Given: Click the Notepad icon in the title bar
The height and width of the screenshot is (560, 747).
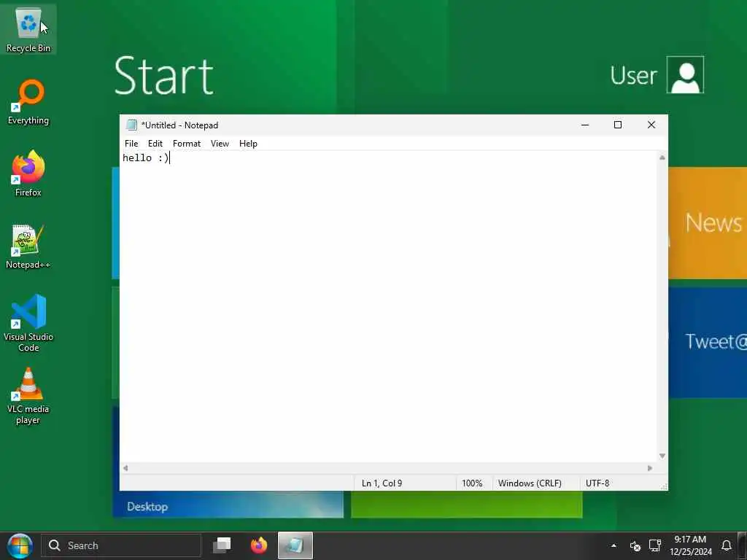Looking at the screenshot, I should [x=131, y=125].
